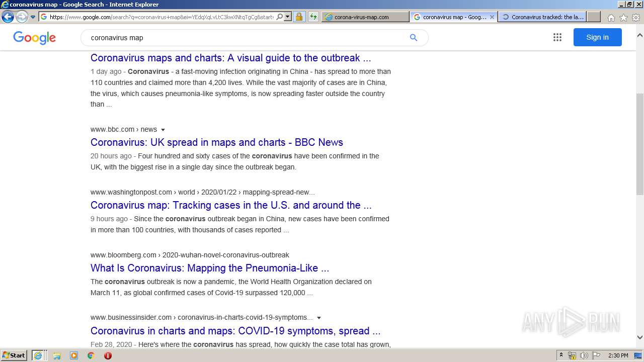Click the security lock icon

click(299, 17)
